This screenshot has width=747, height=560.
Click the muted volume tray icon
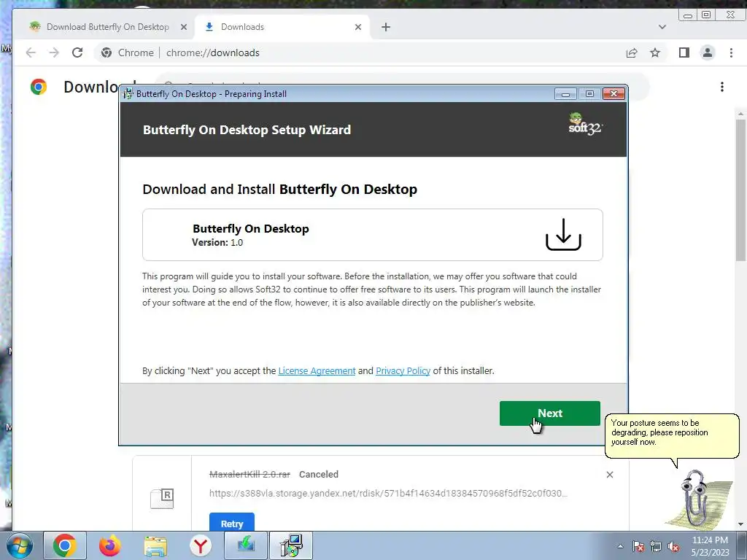(x=673, y=546)
